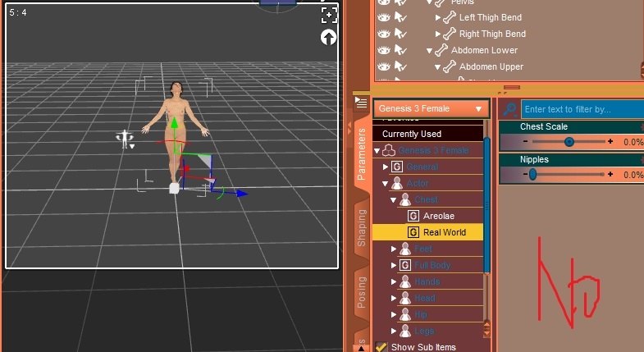Click the person icon beside Feet
The width and height of the screenshot is (644, 352).
(x=405, y=249)
